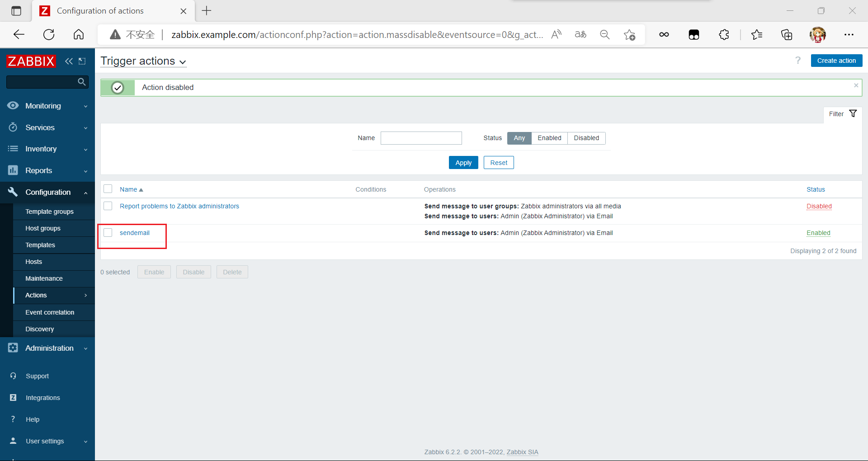Toggle Disabled status of Report problems action
Image resolution: width=868 pixels, height=461 pixels.
(x=819, y=206)
